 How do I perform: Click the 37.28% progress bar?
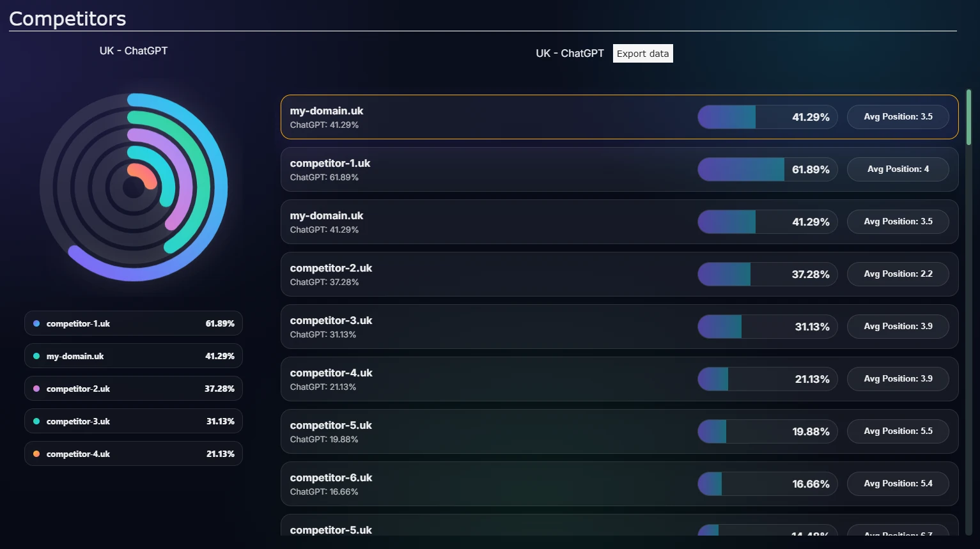click(767, 275)
